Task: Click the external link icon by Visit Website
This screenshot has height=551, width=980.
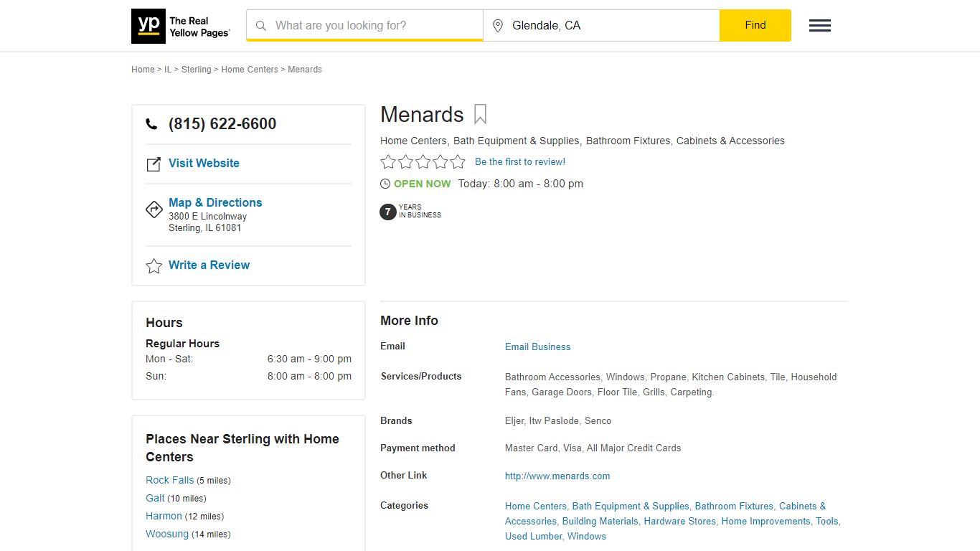Action: [x=154, y=164]
